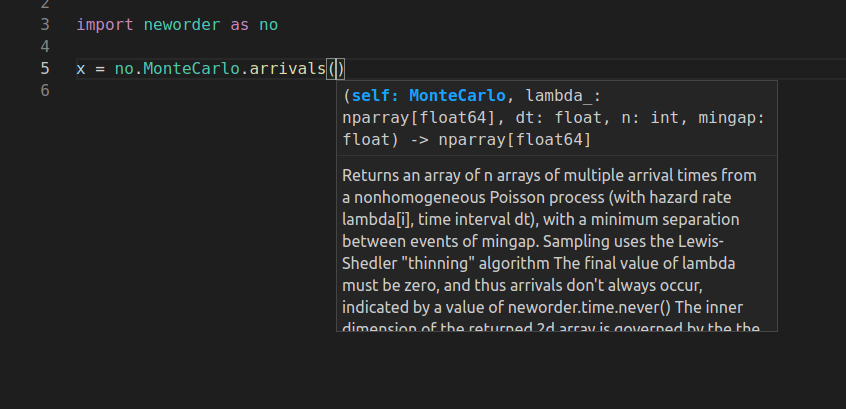846x409 pixels.
Task: Click the 'mingap:' parameter in signature
Action: 732,118
